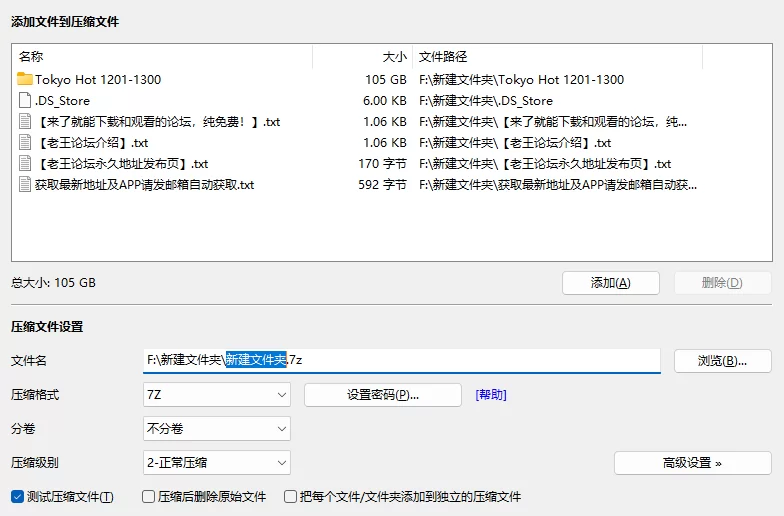
Task: Click path F:\新建文件夹\.DS_Store
Action: point(486,100)
